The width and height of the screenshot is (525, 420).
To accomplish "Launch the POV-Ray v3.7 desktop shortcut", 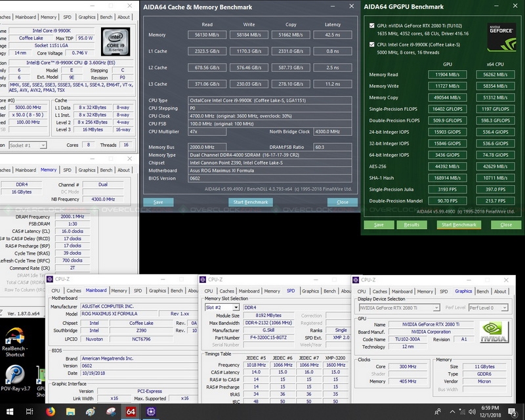I will (x=15, y=379).
